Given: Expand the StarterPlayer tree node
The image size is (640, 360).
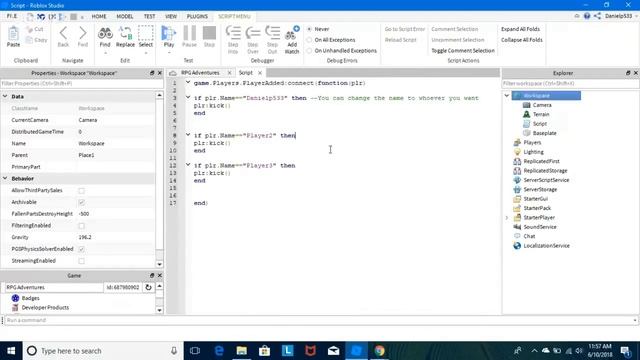Looking at the screenshot, I should [507, 218].
